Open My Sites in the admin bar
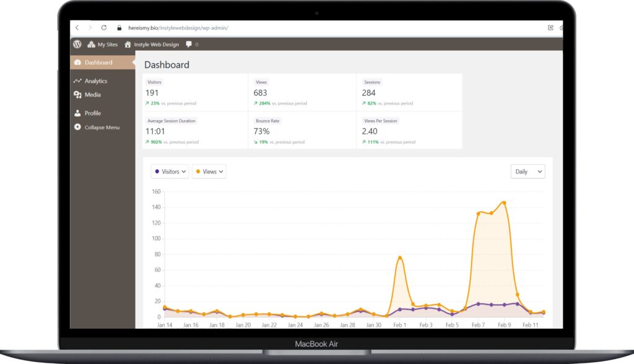 [102, 45]
